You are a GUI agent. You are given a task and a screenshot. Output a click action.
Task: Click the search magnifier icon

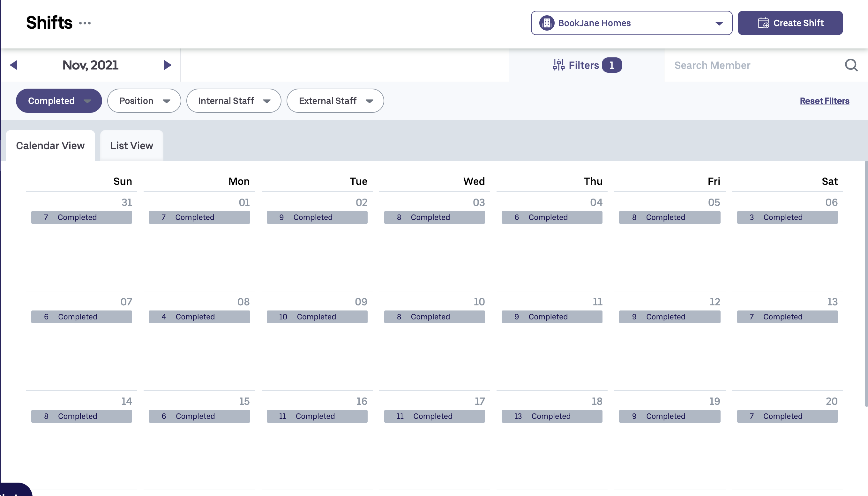pyautogui.click(x=851, y=65)
